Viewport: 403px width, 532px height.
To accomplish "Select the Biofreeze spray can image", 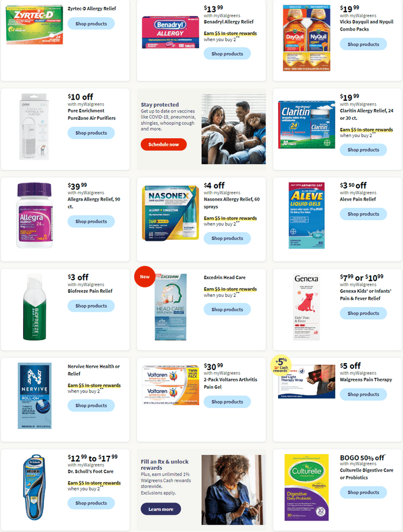I will point(35,307).
